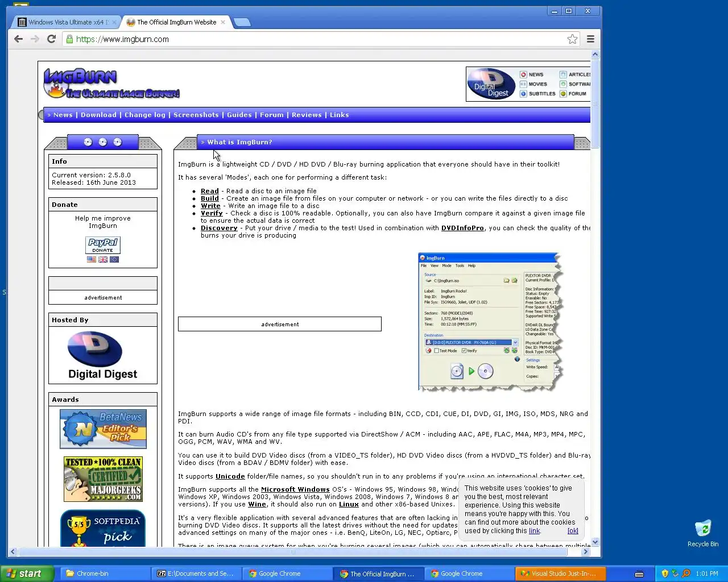Click the cookie notice 'link' hyperlink

click(534, 531)
